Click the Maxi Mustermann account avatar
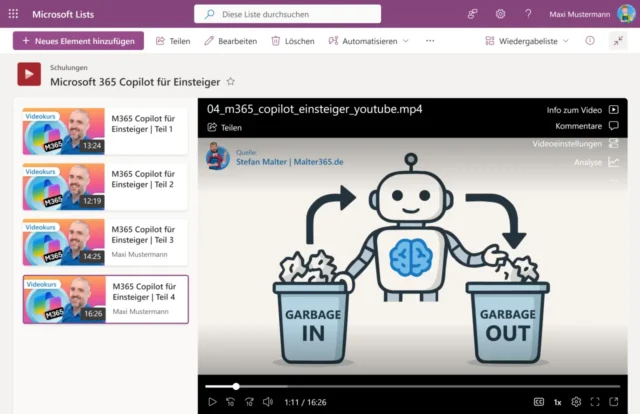The height and width of the screenshot is (414, 640). [626, 14]
